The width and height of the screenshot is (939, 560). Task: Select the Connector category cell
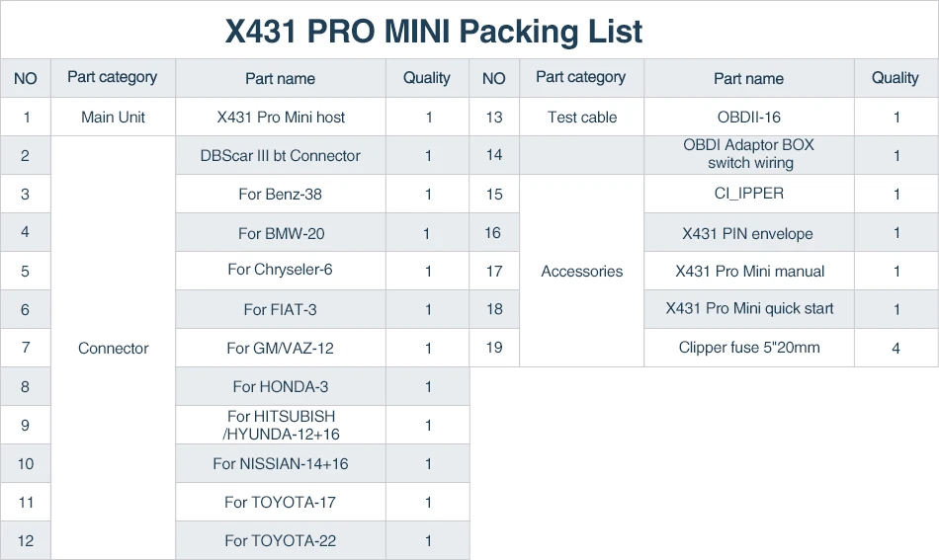tap(114, 349)
